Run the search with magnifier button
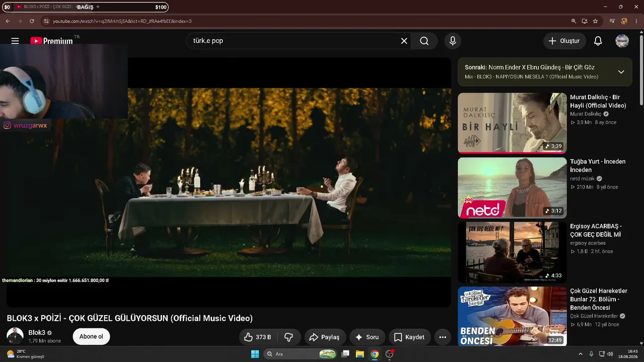 [x=424, y=41]
